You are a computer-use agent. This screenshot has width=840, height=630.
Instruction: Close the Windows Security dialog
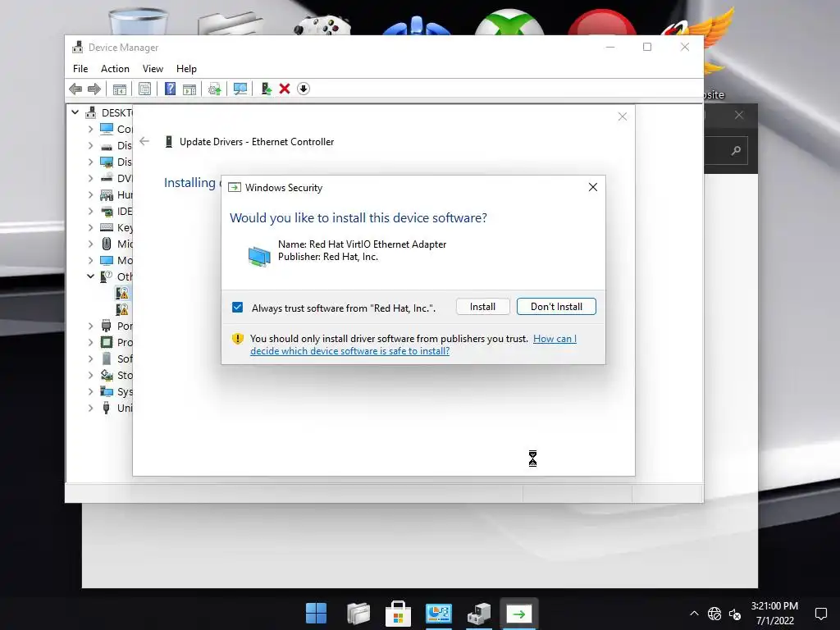coord(592,187)
